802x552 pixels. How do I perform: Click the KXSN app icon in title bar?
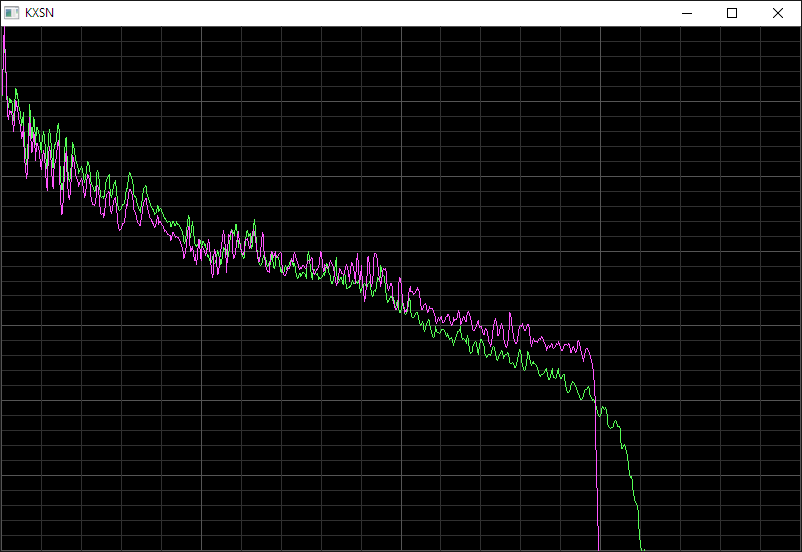[x=12, y=13]
